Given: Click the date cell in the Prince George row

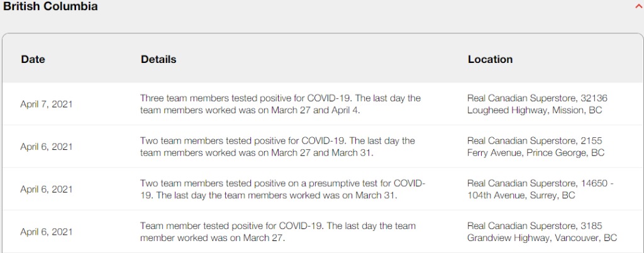Looking at the screenshot, I should coord(47,147).
